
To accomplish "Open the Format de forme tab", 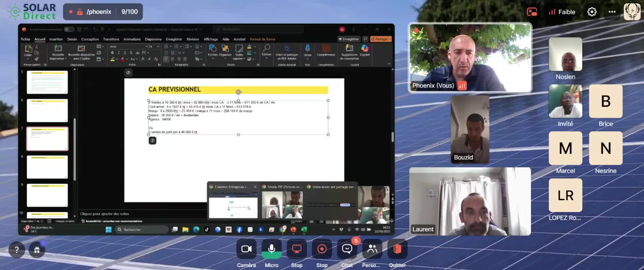I will pyautogui.click(x=262, y=39).
